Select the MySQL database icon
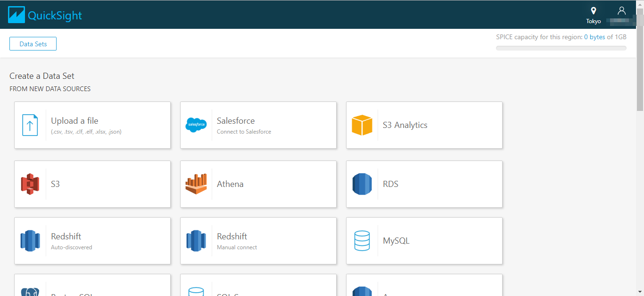Screen dimensions: 644x296 [x=362, y=240]
